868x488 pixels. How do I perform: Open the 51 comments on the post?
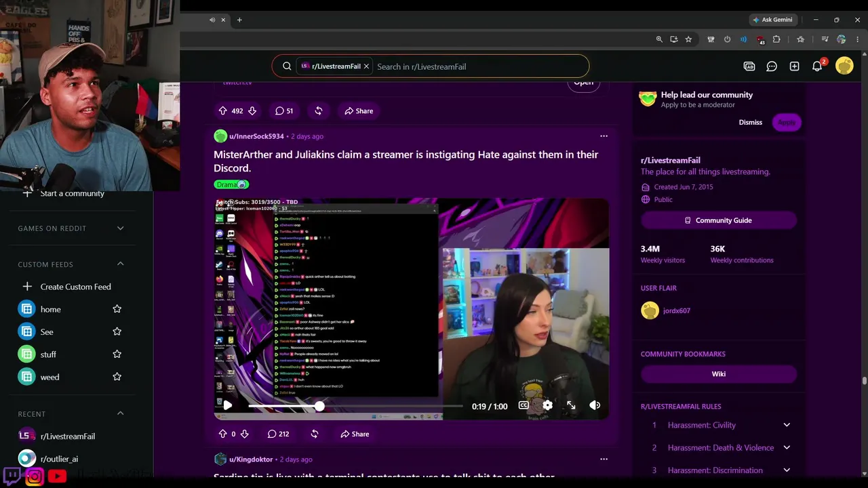284,110
